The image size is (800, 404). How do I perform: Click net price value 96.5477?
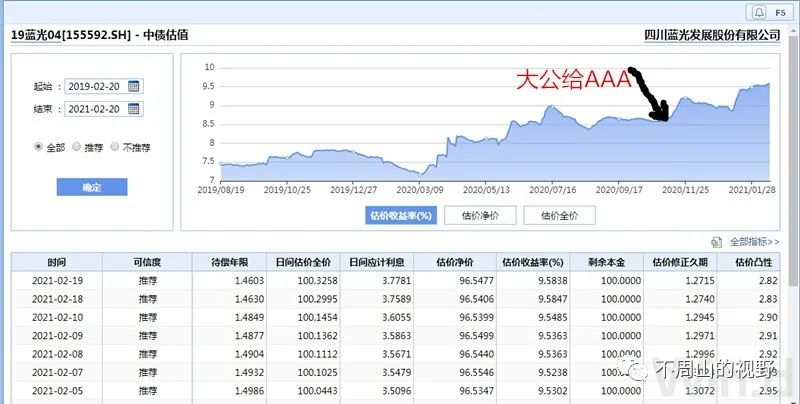(476, 281)
